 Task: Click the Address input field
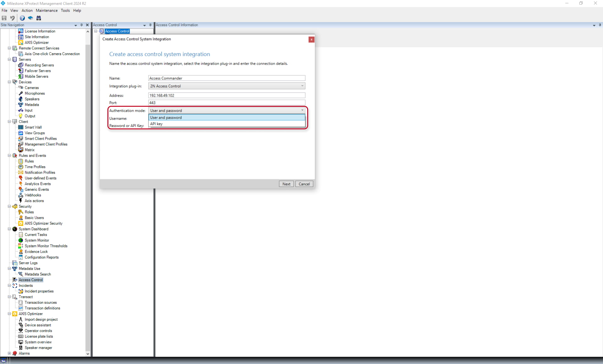[226, 95]
